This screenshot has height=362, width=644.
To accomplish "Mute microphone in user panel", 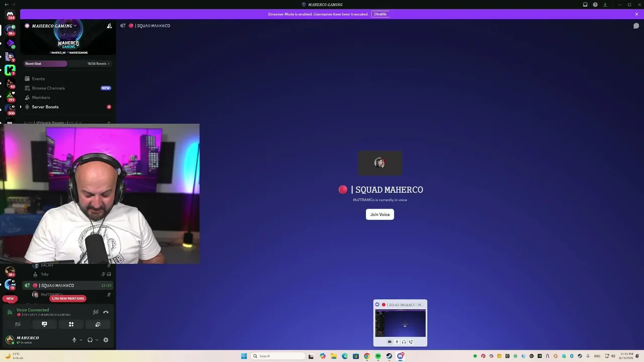I will coord(74,340).
